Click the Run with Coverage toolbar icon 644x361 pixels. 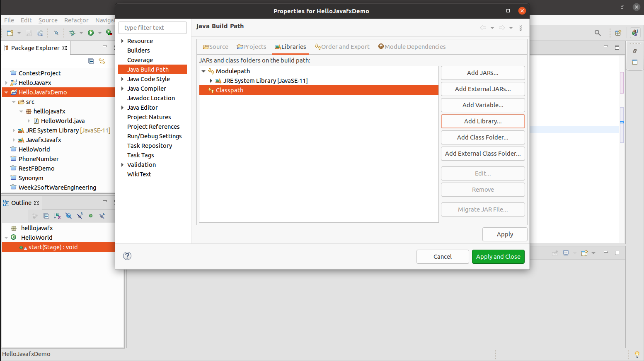(109, 33)
